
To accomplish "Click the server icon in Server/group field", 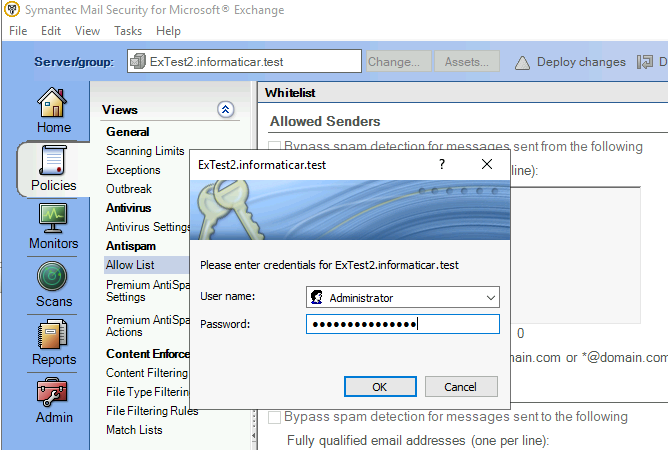I will click(x=138, y=61).
